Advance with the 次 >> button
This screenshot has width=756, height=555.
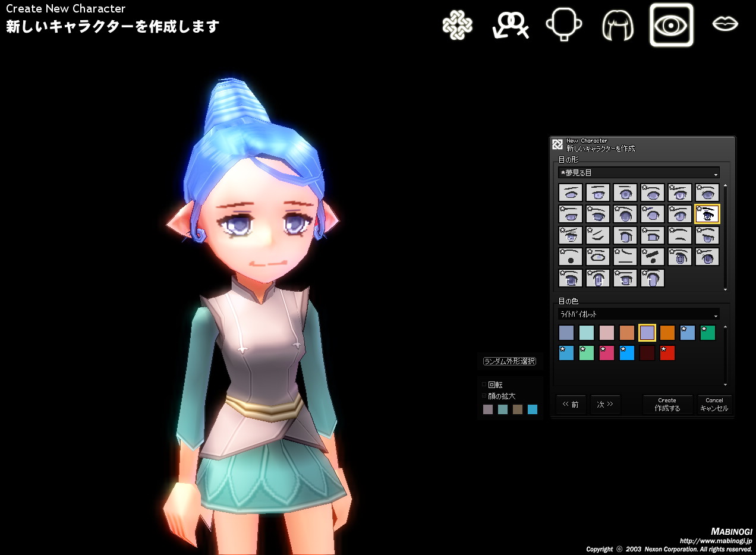(605, 405)
